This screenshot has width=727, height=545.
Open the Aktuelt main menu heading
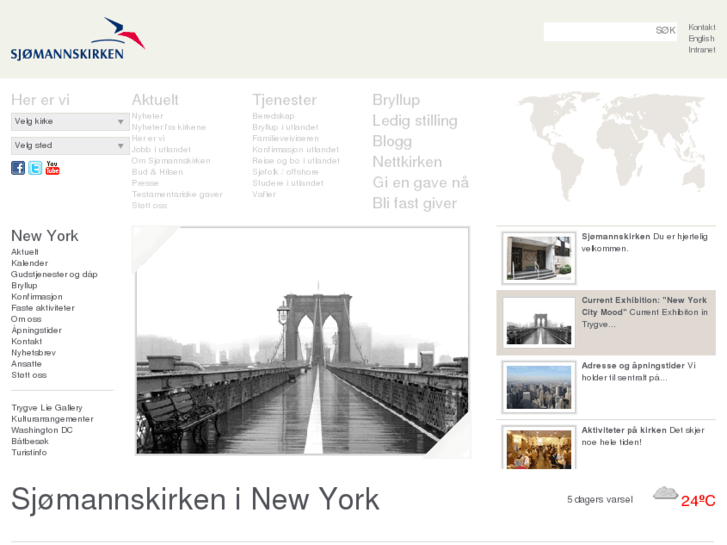click(155, 100)
